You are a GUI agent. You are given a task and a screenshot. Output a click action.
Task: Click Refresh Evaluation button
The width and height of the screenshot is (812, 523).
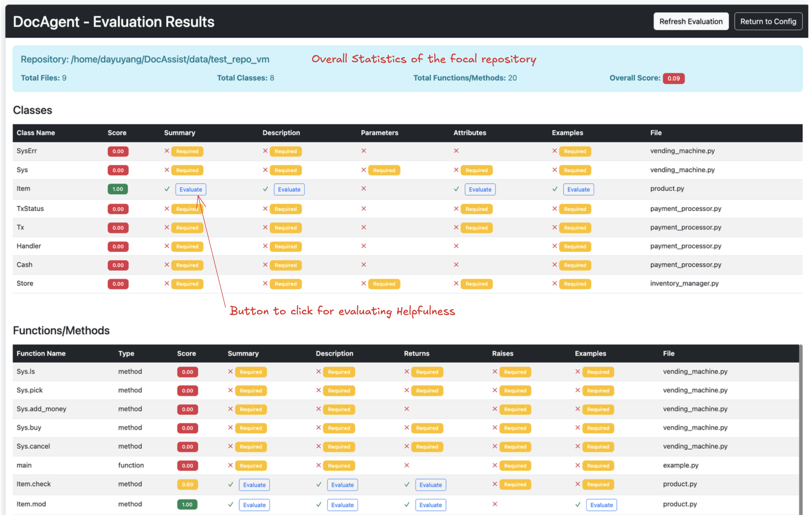(x=691, y=21)
